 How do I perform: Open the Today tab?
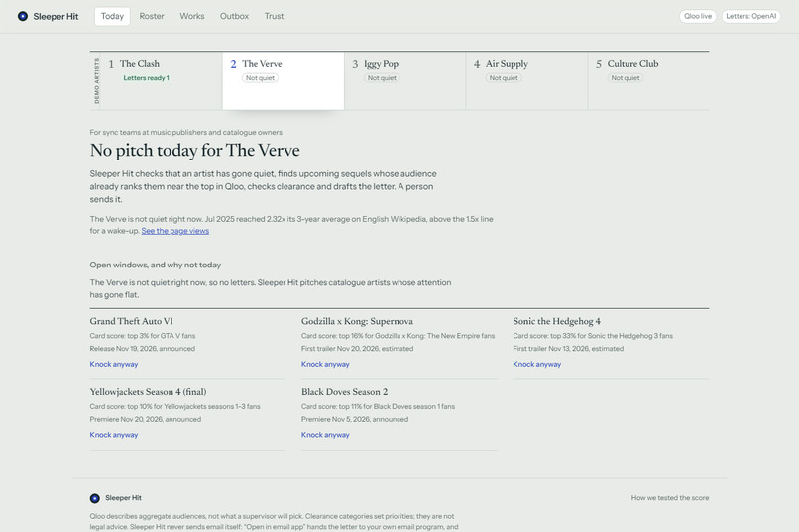click(112, 16)
